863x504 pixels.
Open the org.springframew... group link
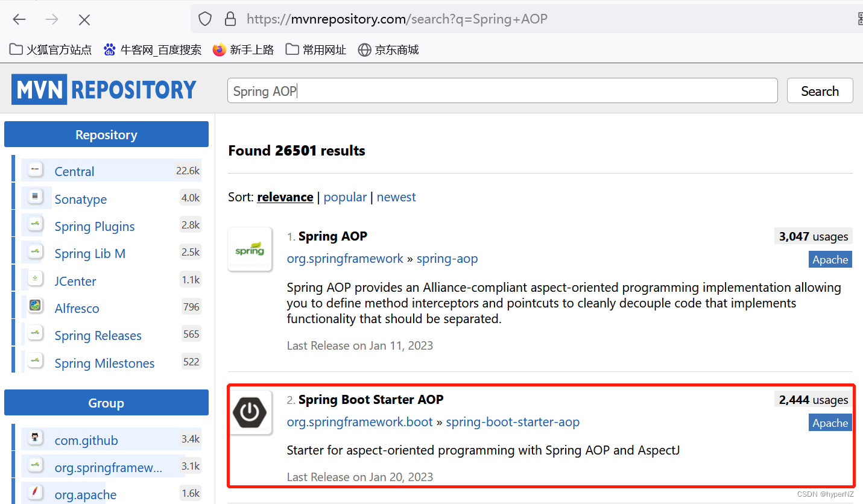click(109, 468)
